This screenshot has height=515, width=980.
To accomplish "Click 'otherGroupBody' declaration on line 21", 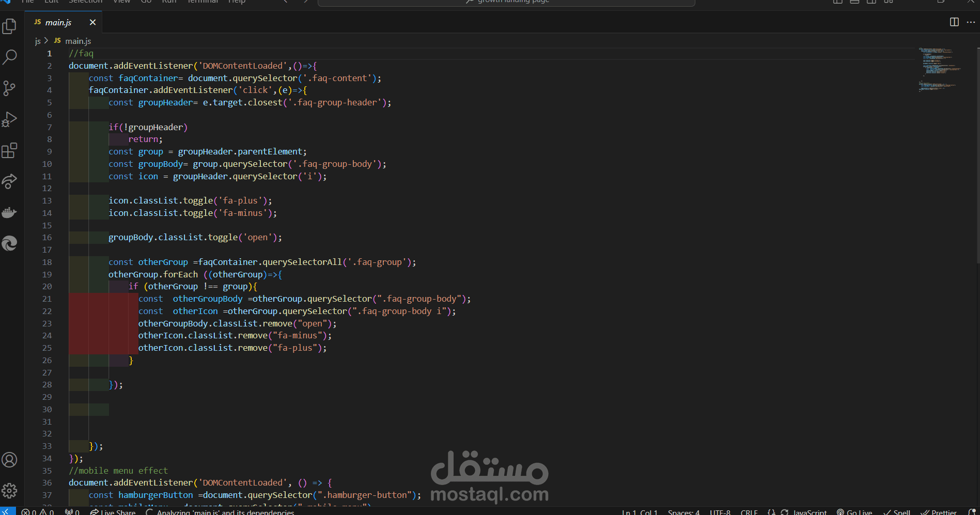I will [x=208, y=299].
